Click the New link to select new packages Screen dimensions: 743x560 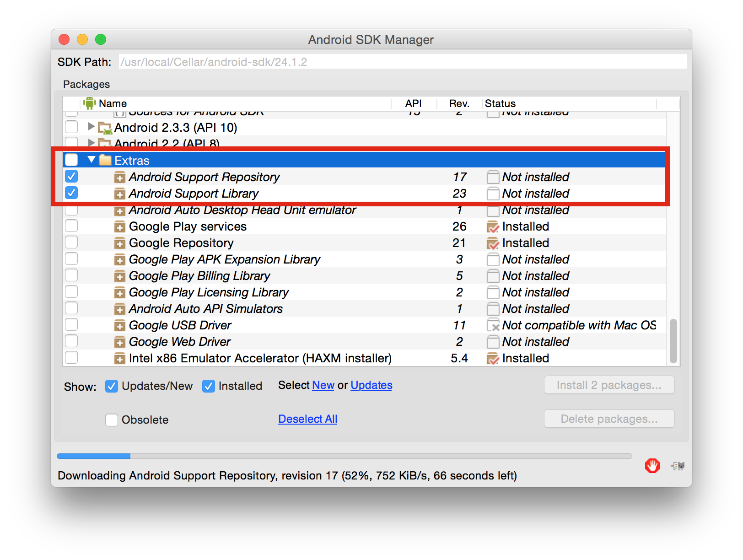pos(323,385)
